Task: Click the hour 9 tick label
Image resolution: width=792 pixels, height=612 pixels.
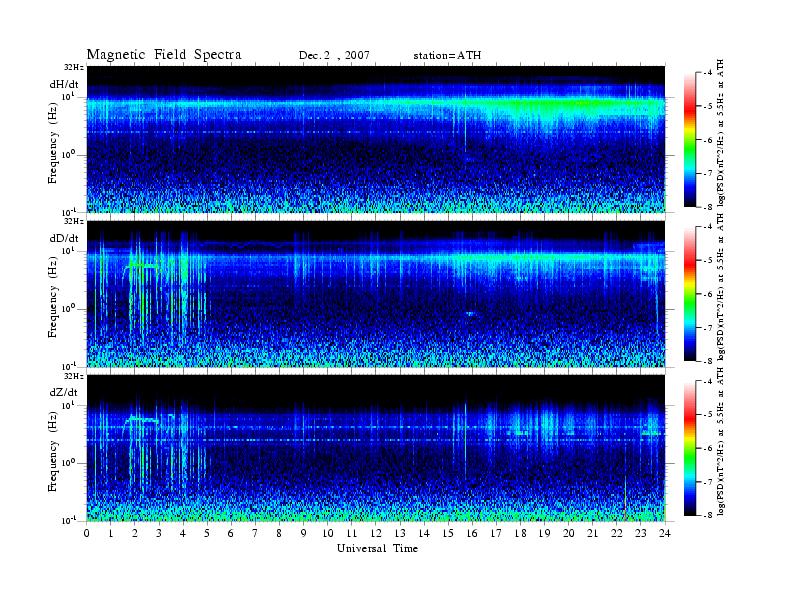Action: [x=304, y=533]
